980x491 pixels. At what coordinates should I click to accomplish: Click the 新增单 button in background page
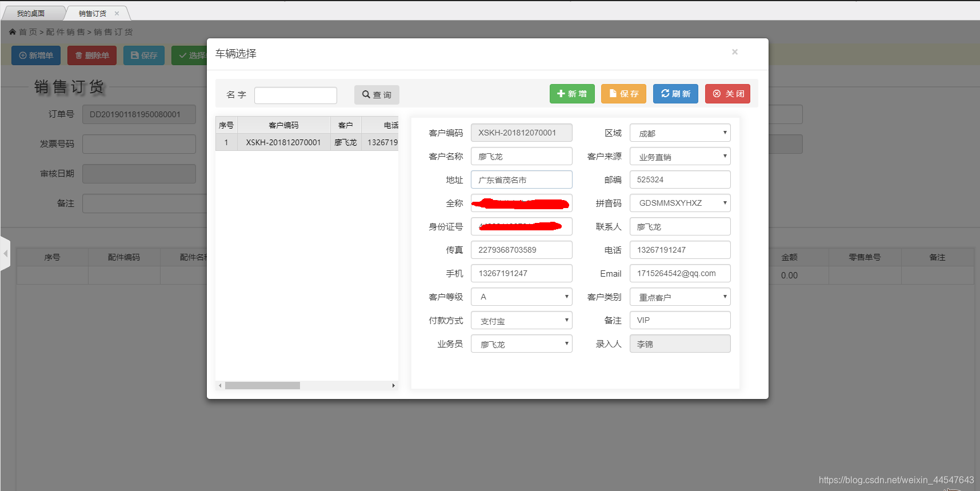click(x=36, y=55)
